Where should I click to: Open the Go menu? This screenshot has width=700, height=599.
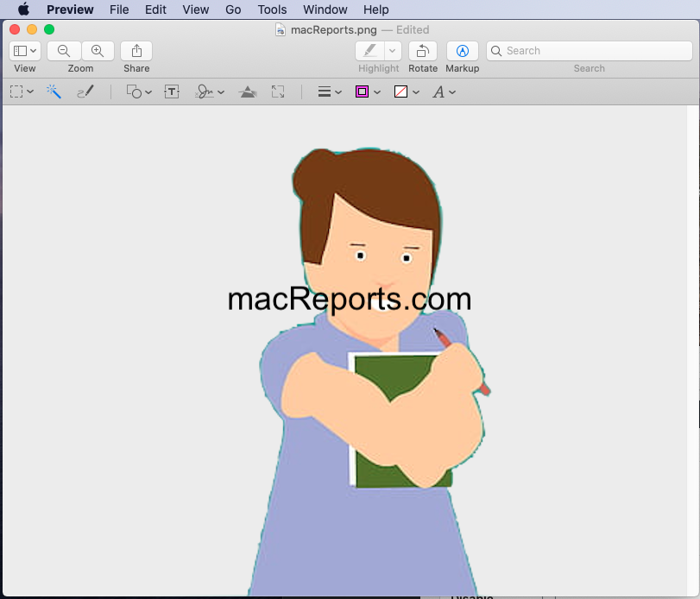(233, 9)
